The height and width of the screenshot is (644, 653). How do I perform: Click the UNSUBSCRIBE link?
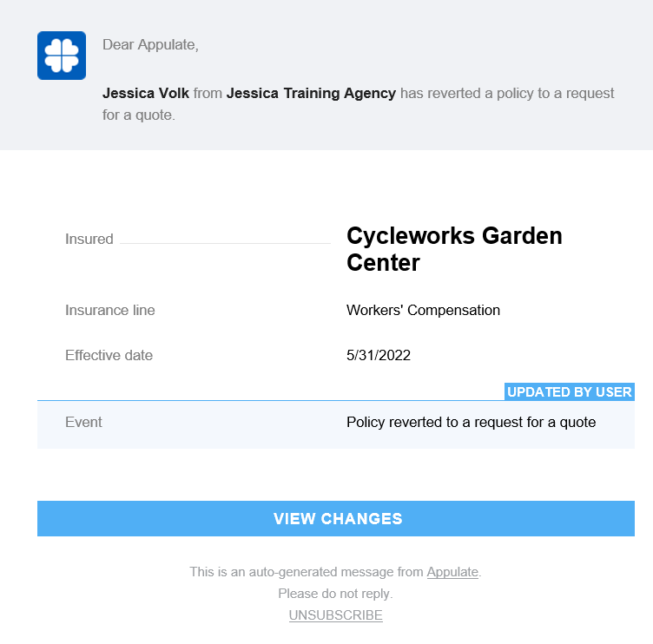335,615
